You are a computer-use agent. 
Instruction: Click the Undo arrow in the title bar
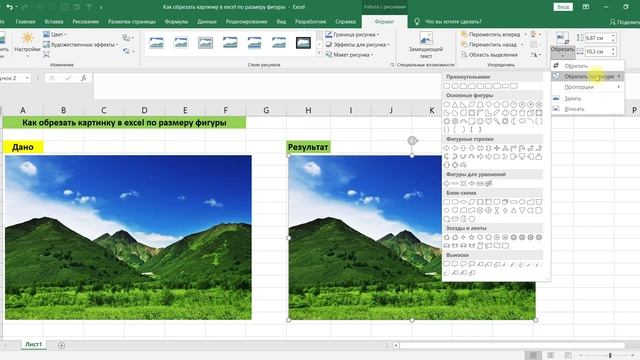click(x=10, y=7)
